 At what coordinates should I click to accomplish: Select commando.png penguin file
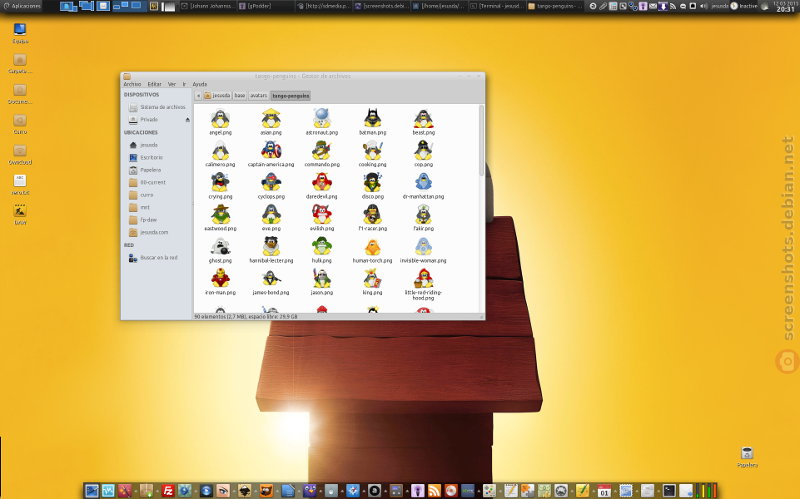(322, 155)
